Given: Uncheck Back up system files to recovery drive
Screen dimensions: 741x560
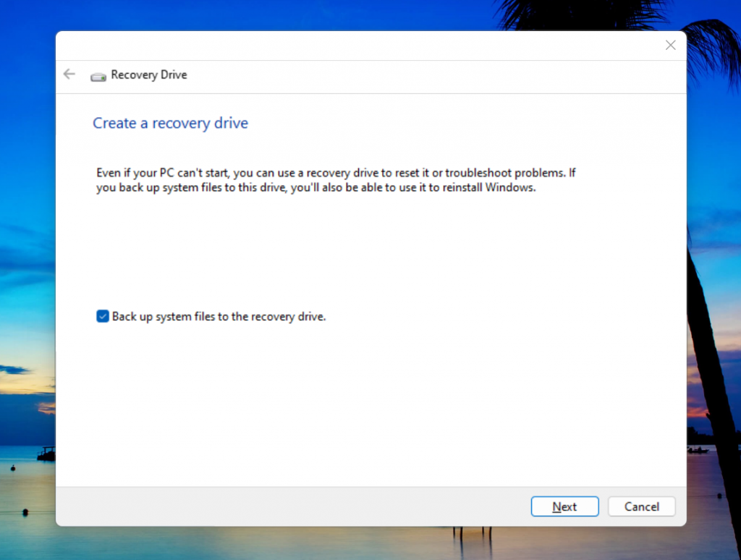Looking at the screenshot, I should [102, 316].
